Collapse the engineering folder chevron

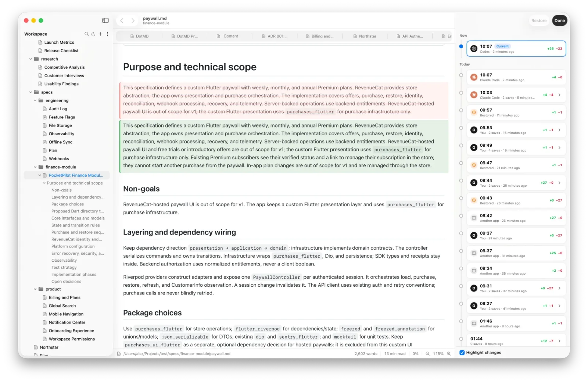coord(35,100)
